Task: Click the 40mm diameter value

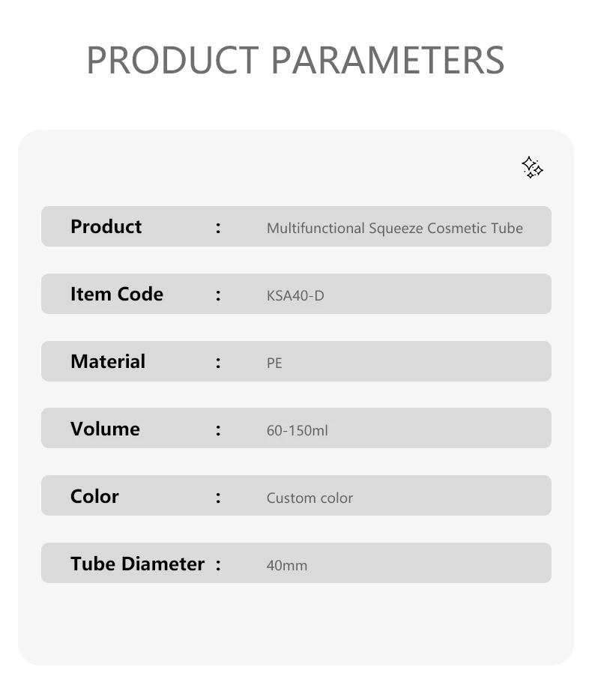Action: [286, 565]
